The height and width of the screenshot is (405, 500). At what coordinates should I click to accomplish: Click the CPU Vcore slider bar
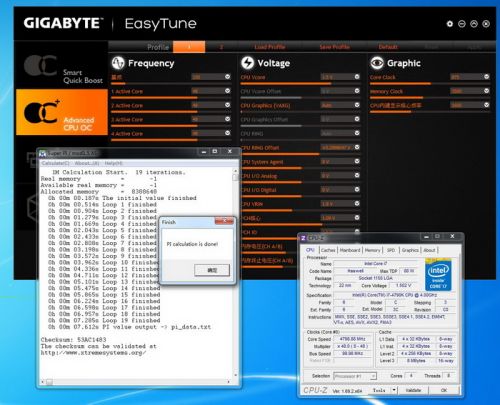click(x=300, y=84)
